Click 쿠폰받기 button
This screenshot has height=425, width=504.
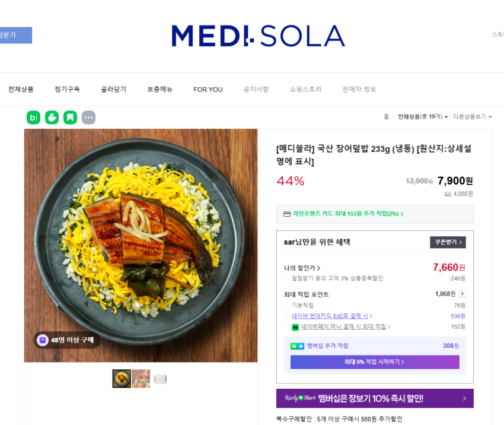tap(448, 242)
